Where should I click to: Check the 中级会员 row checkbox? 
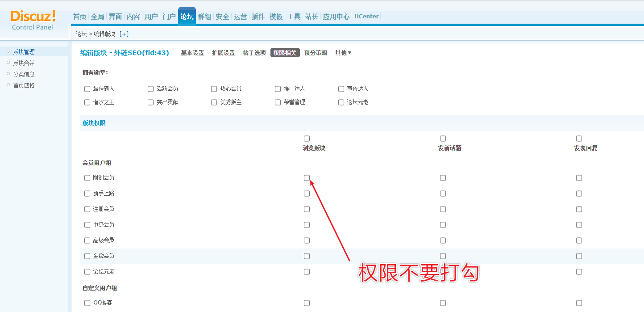click(87, 225)
